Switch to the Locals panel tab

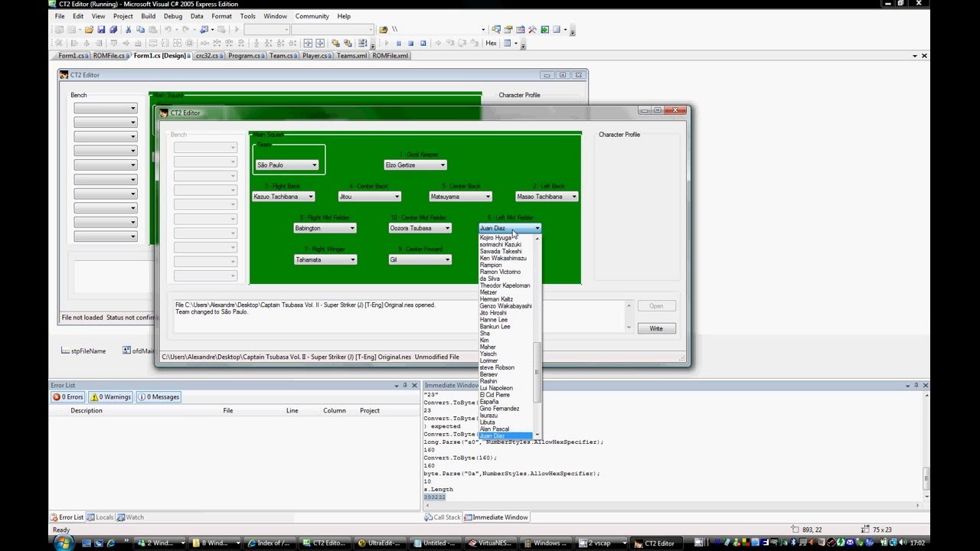[x=100, y=517]
